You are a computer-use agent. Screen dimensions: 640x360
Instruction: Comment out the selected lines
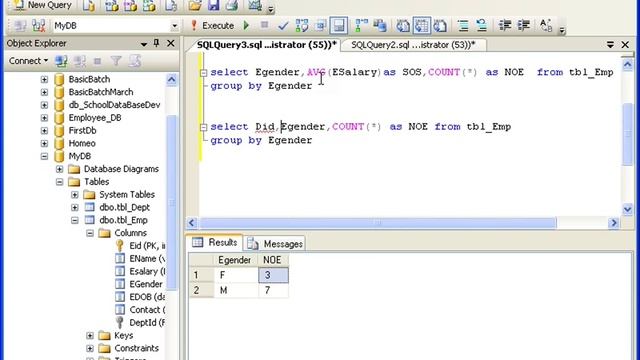[463, 26]
